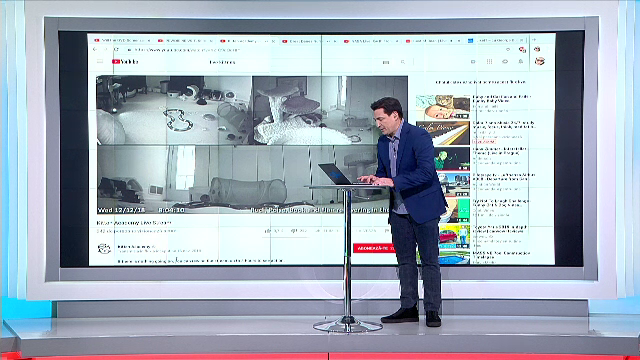Image resolution: width=640 pixels, height=360 pixels.
Task: Click the Kitten Academy channel name link
Action: click(x=136, y=247)
